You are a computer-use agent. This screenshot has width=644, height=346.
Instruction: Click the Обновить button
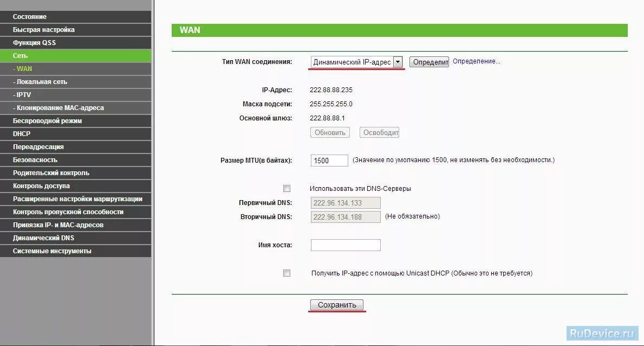click(330, 132)
